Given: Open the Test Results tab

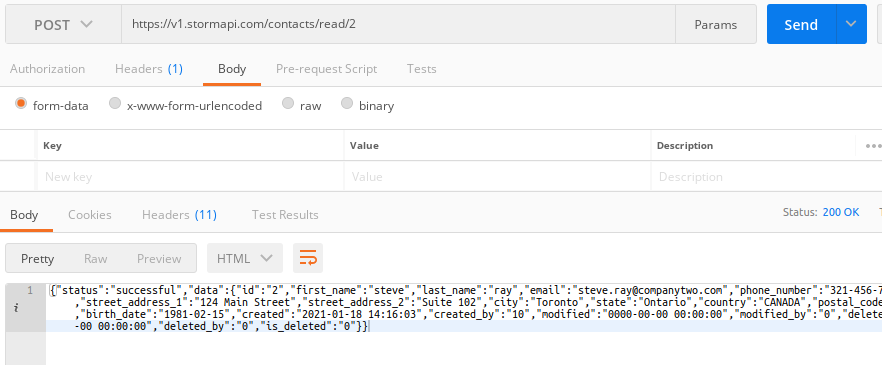Looking at the screenshot, I should pyautogui.click(x=285, y=215).
